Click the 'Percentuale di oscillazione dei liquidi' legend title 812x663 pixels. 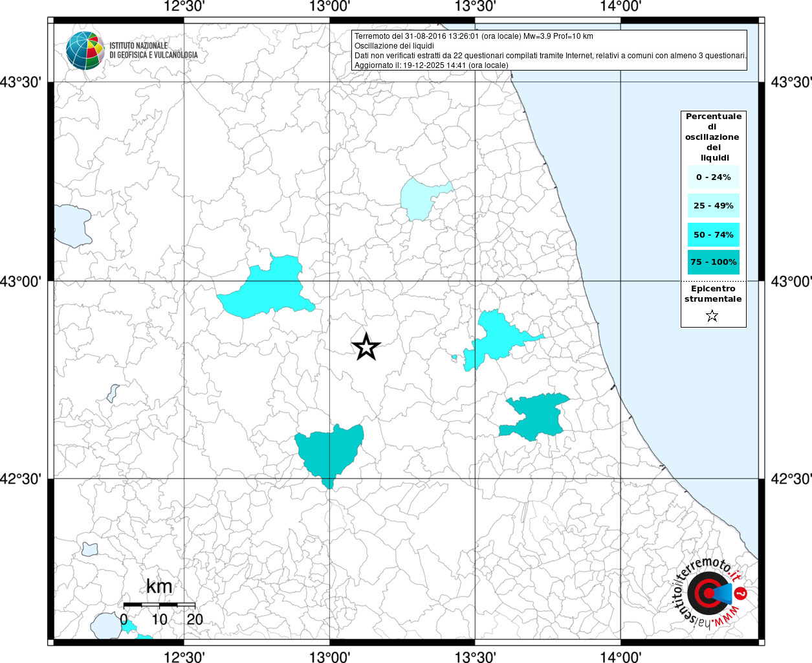pyautogui.click(x=713, y=137)
